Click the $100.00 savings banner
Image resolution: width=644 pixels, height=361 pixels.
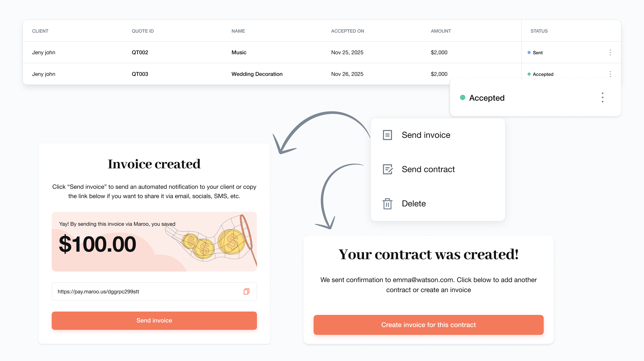154,242
